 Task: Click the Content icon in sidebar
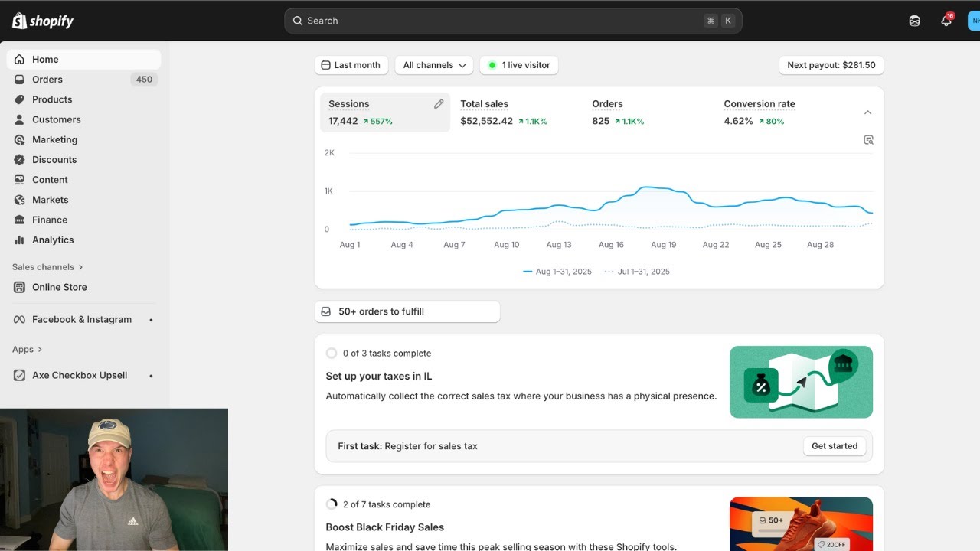(x=19, y=180)
